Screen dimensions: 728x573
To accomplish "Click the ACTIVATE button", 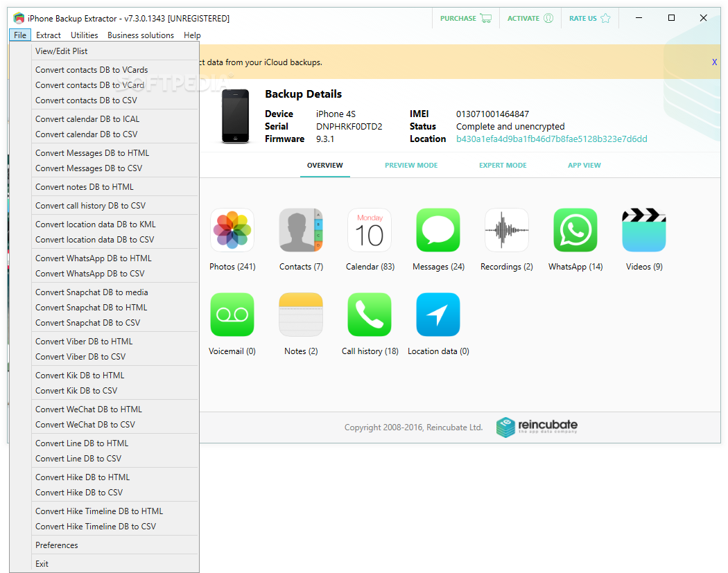I will (x=530, y=18).
